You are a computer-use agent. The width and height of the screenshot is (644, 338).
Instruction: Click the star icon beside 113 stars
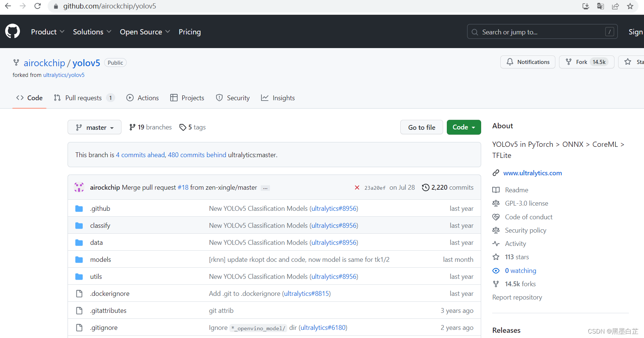(496, 257)
